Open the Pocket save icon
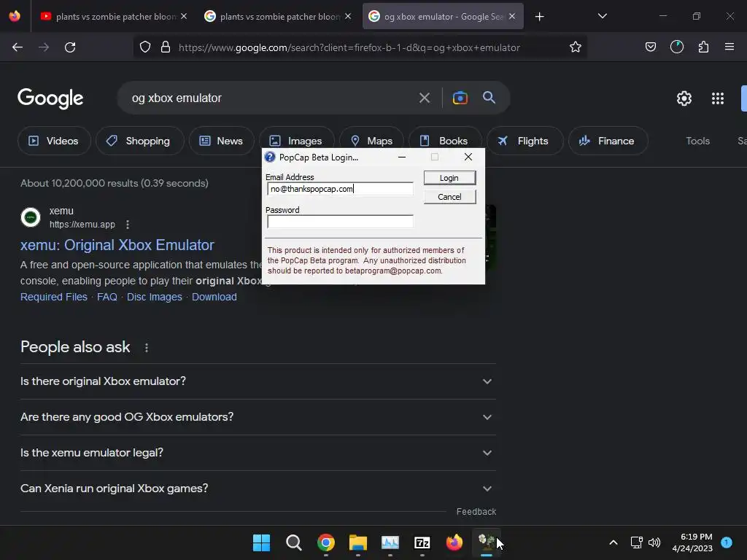 (650, 47)
